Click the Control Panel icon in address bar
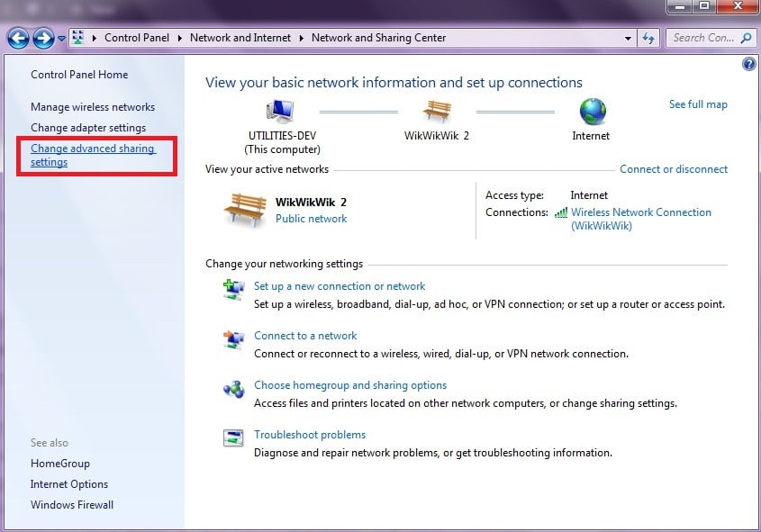 point(77,37)
